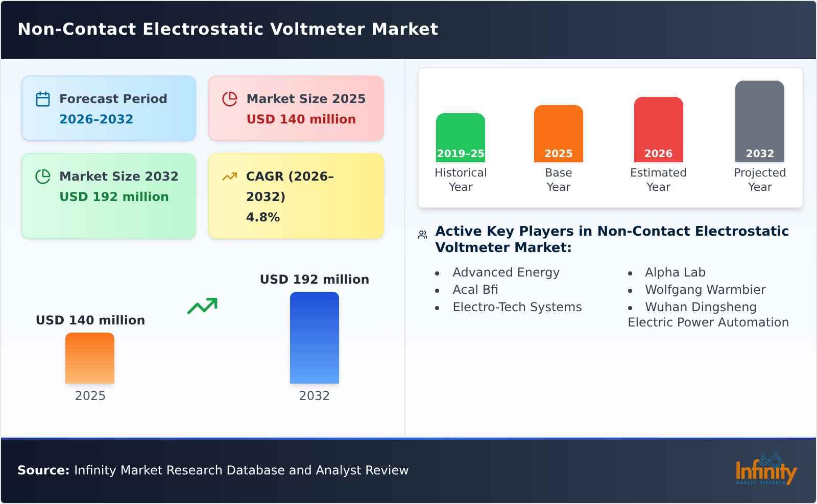Select 'Acal Bfi' in key players list
817x504 pixels.
coord(475,290)
